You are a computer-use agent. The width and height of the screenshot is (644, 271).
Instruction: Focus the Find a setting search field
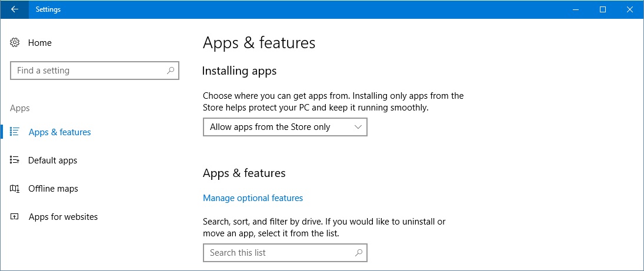(95, 71)
